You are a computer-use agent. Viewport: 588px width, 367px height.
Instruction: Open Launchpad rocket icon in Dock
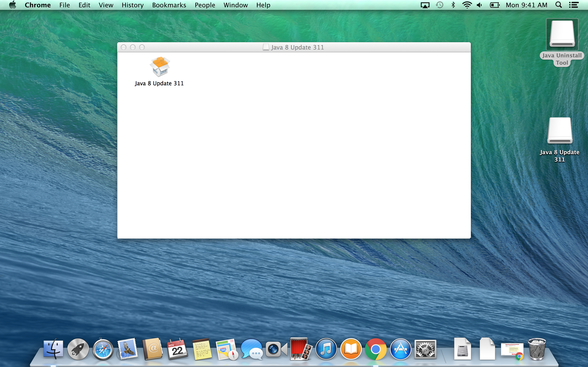(78, 350)
